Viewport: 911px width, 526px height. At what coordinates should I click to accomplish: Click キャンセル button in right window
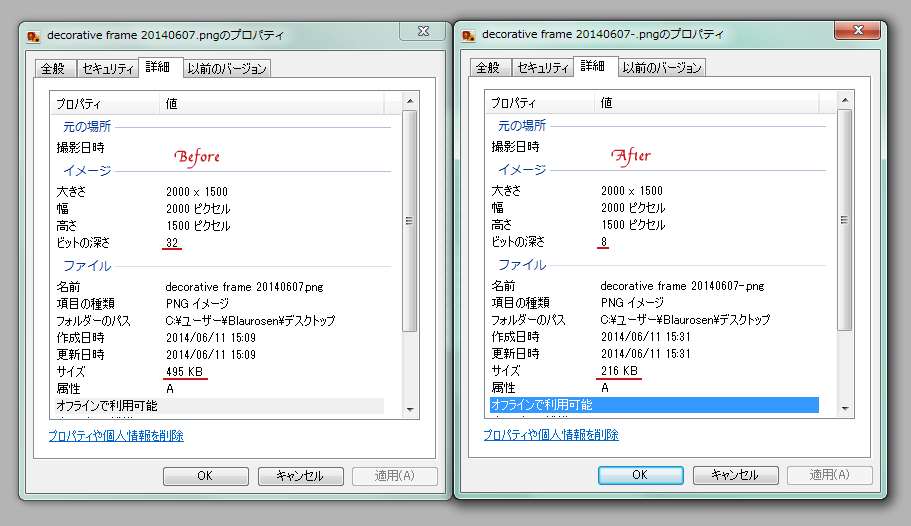pos(736,475)
